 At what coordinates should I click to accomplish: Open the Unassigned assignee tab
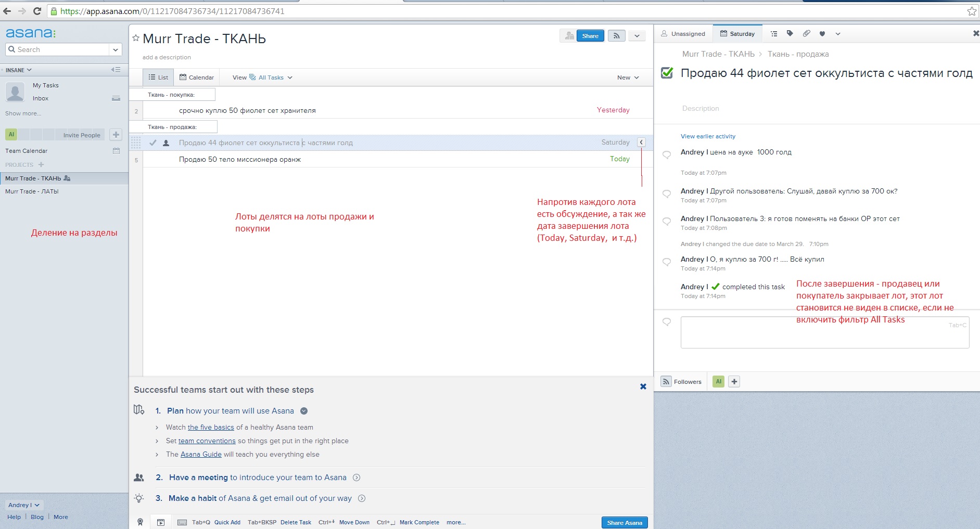pos(683,34)
